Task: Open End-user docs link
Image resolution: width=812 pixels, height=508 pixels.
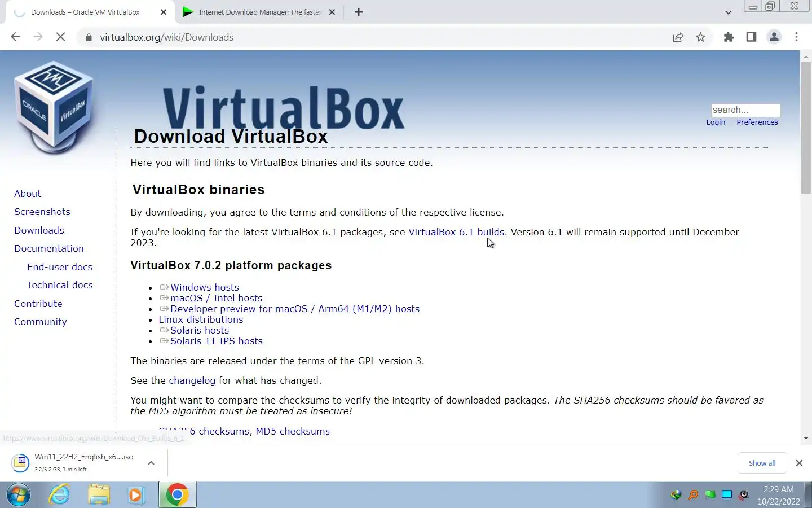Action: tap(60, 267)
